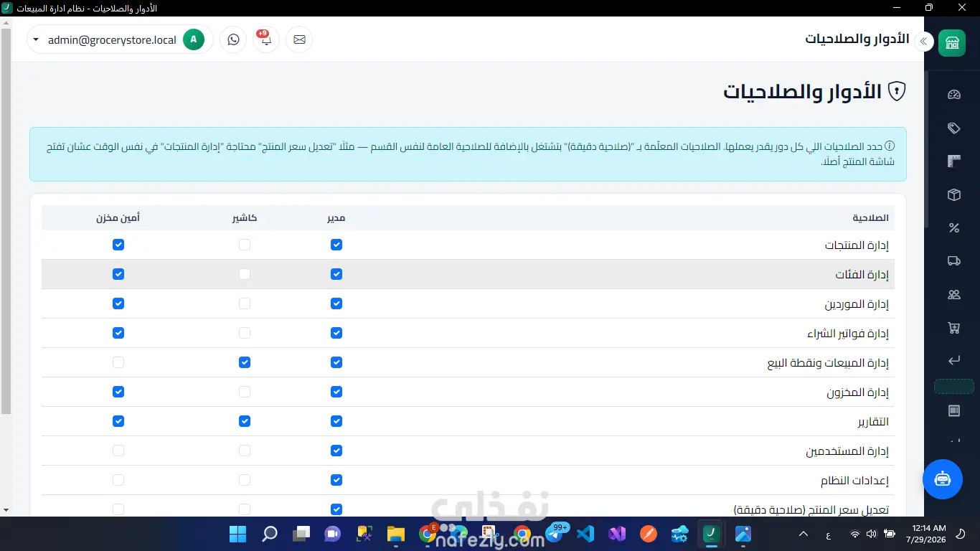The image size is (980, 551).
Task: Open Telegram from the taskbar
Action: pyautogui.click(x=556, y=534)
